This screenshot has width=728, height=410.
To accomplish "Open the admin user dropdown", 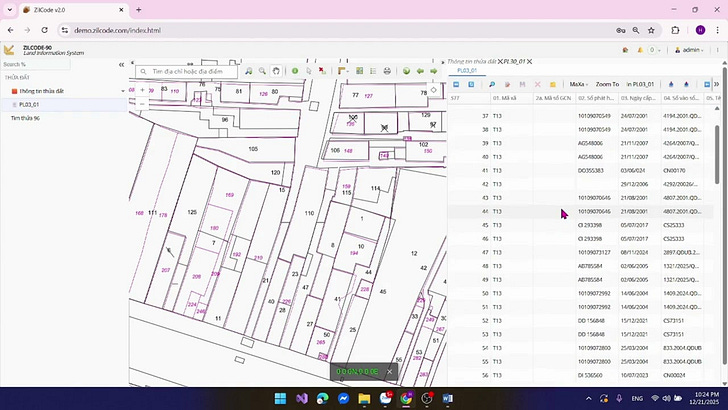I will pos(693,49).
